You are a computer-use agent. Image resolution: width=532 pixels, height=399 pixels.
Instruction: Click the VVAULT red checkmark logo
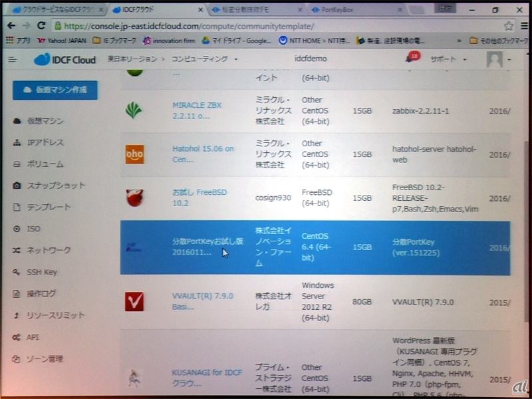click(134, 302)
